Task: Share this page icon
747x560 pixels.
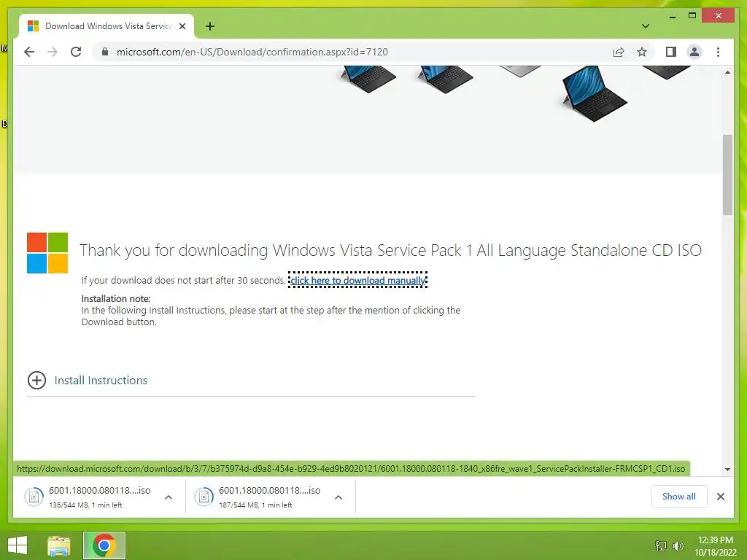Action: point(619,52)
